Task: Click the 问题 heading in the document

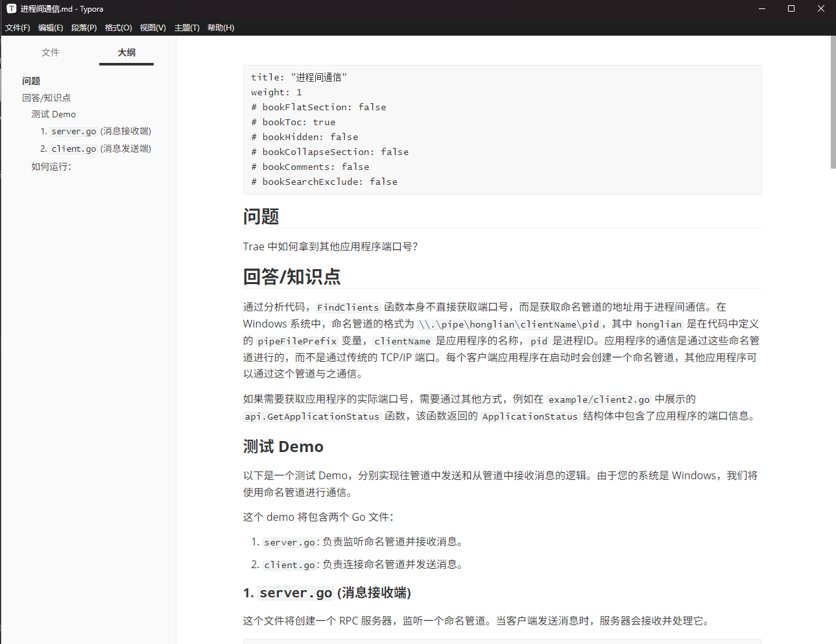Action: click(x=261, y=217)
